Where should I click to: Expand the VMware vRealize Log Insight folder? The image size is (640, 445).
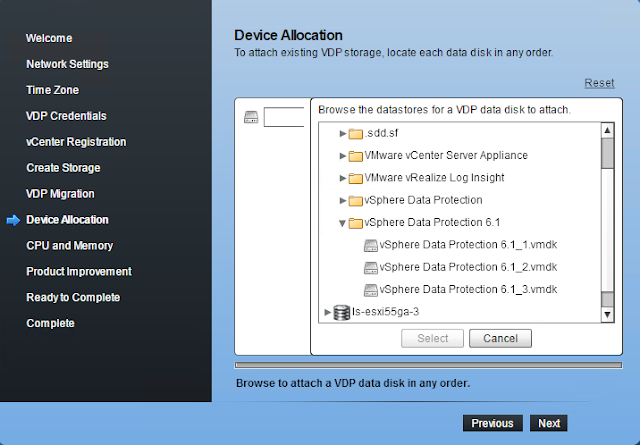pos(342,178)
